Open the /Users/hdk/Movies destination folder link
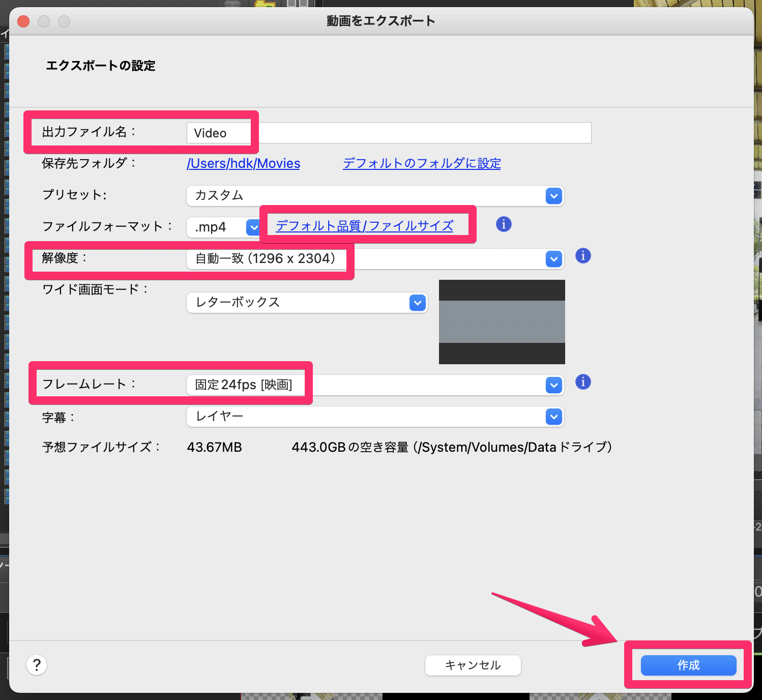 243,163
